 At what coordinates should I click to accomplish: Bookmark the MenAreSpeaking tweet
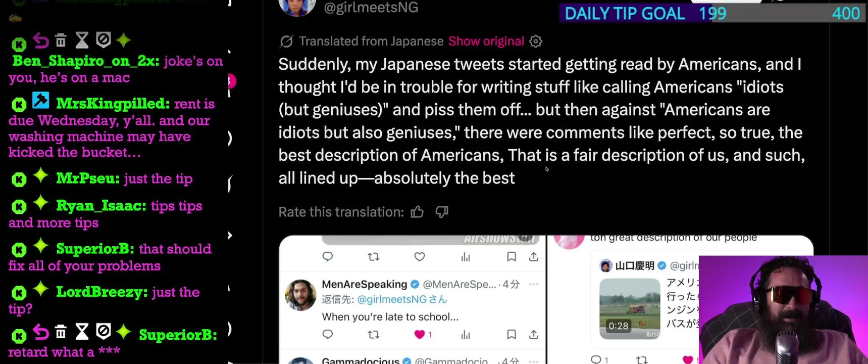pyautogui.click(x=512, y=334)
